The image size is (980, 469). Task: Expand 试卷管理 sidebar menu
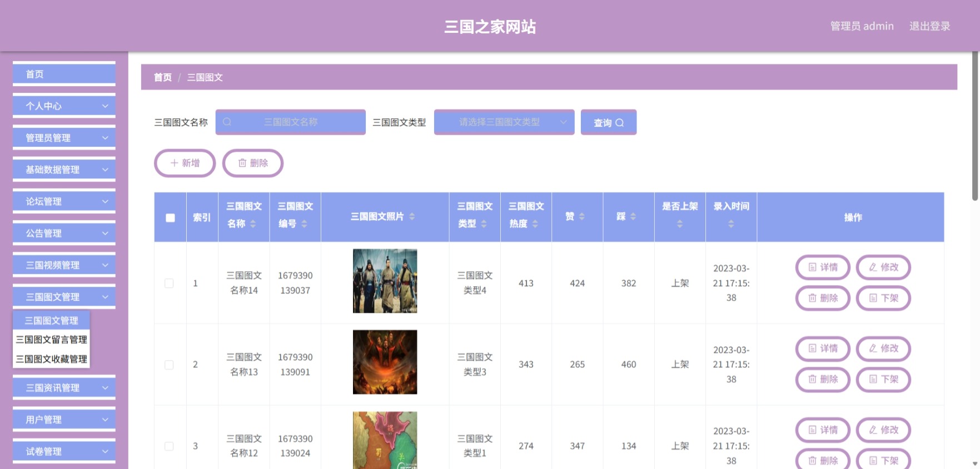click(x=64, y=451)
